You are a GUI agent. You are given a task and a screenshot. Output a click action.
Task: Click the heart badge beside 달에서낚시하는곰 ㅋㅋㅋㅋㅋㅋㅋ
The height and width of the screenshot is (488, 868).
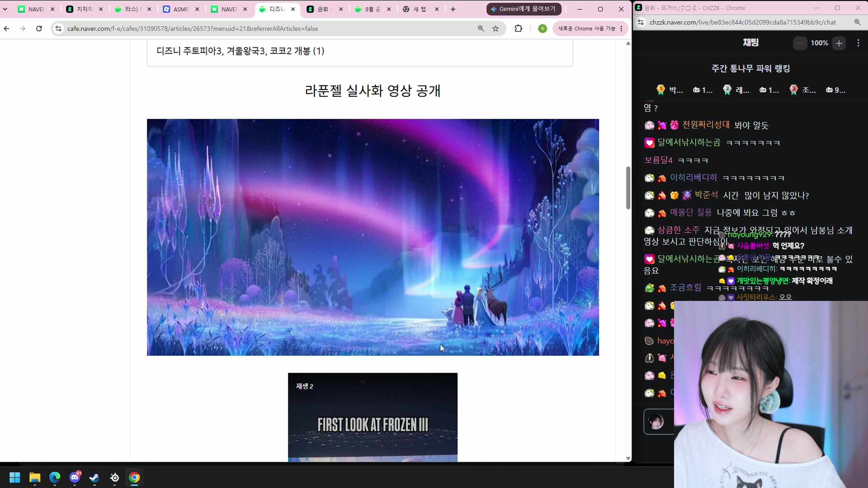pos(649,143)
